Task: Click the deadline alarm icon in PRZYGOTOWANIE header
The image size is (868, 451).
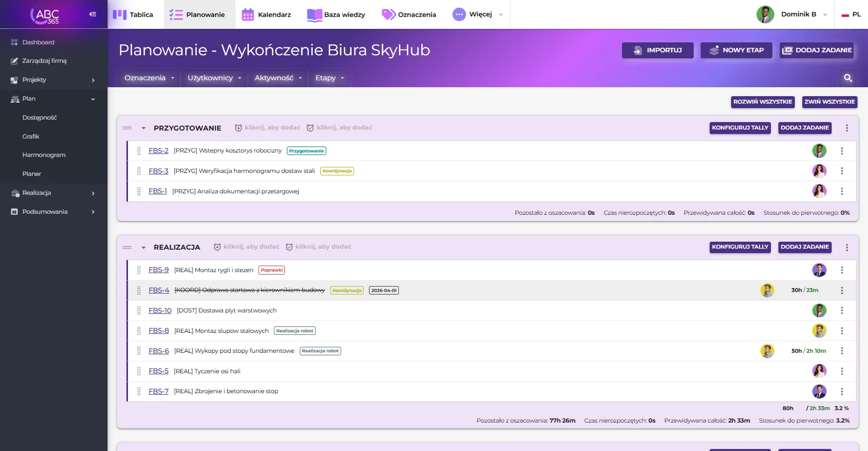Action: click(x=310, y=128)
